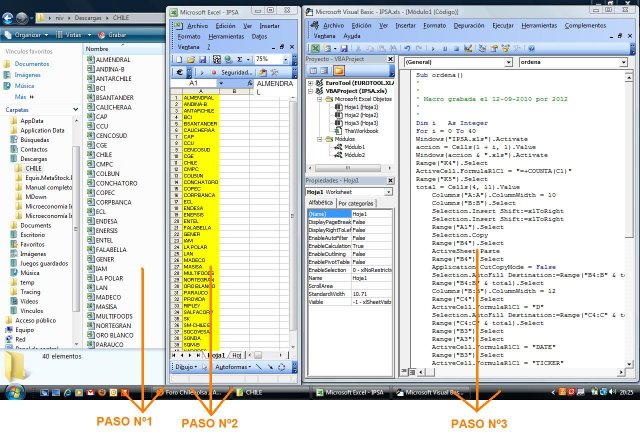
Task: Click the Save icon in VBA editor toolbar
Action: tap(344, 49)
